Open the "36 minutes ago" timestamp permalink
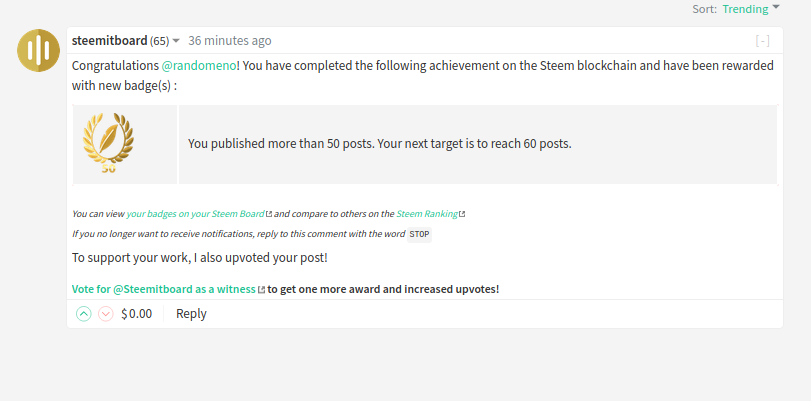 229,41
